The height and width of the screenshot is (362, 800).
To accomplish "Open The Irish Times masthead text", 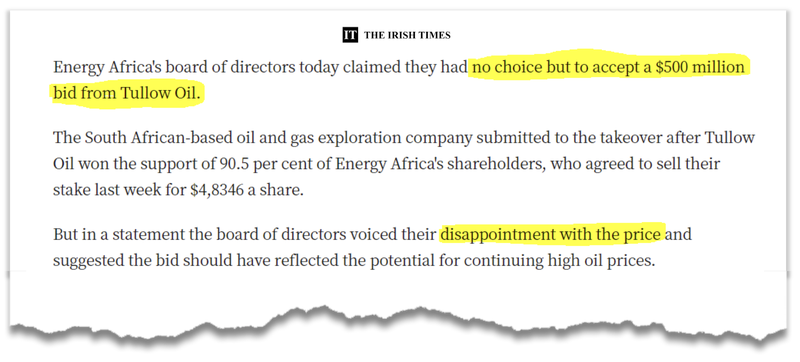I will pos(407,35).
